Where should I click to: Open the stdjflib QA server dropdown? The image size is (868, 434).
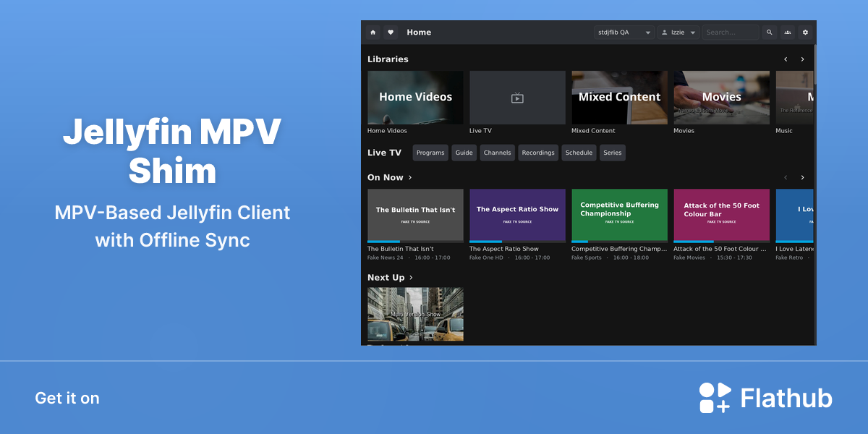point(624,33)
